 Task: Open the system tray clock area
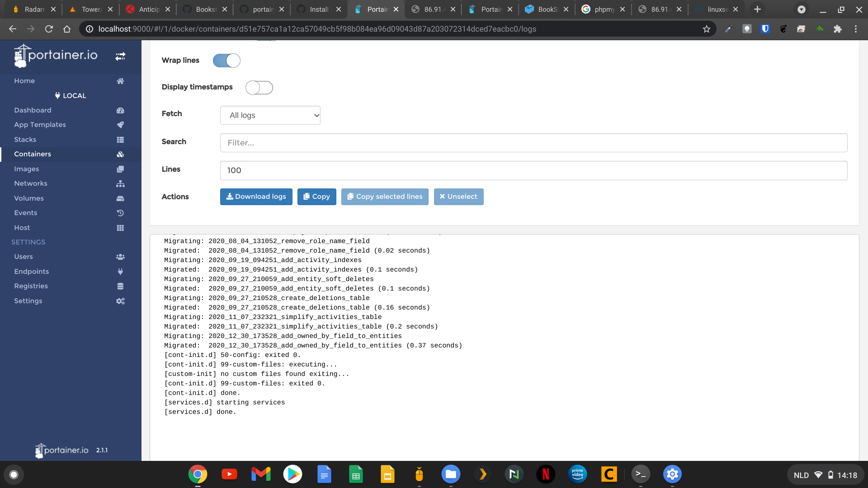pyautogui.click(x=826, y=475)
